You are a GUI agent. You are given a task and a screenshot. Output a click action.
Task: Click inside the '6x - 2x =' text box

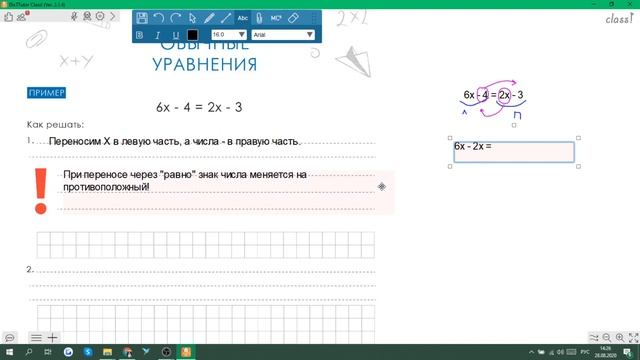pyautogui.click(x=514, y=152)
